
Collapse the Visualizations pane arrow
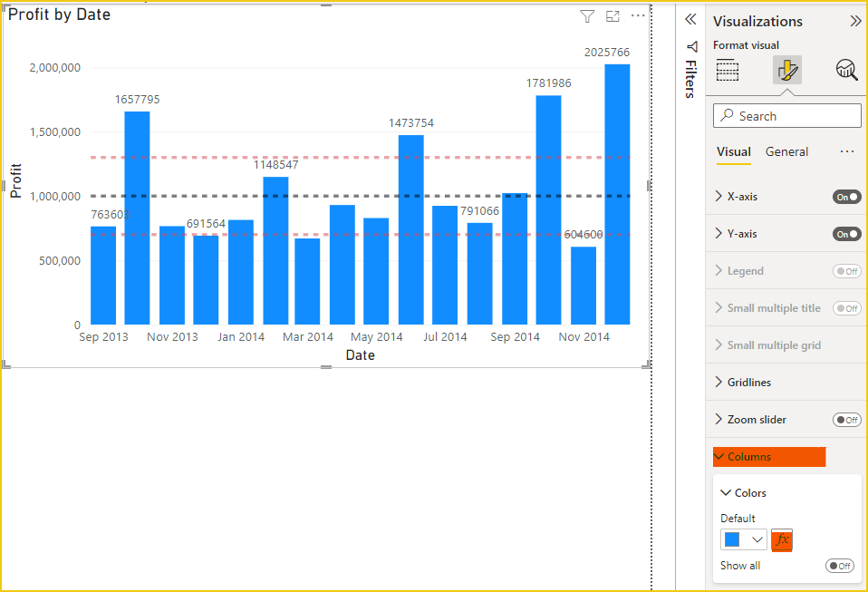[856, 21]
